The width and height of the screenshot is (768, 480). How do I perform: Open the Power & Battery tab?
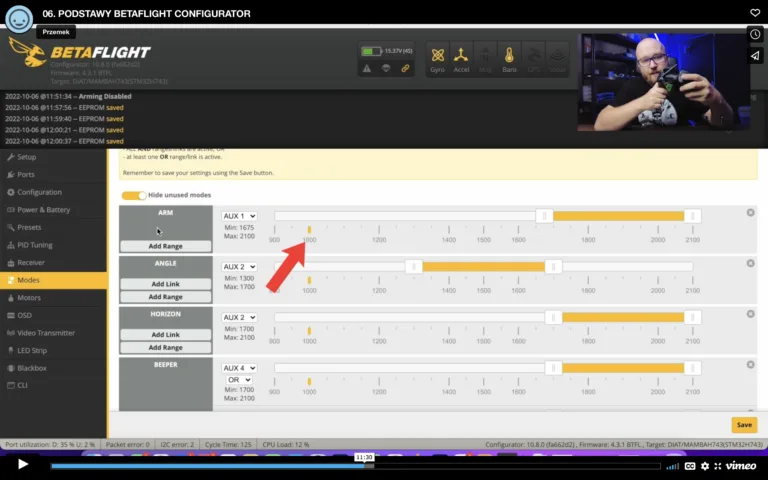coord(54,210)
